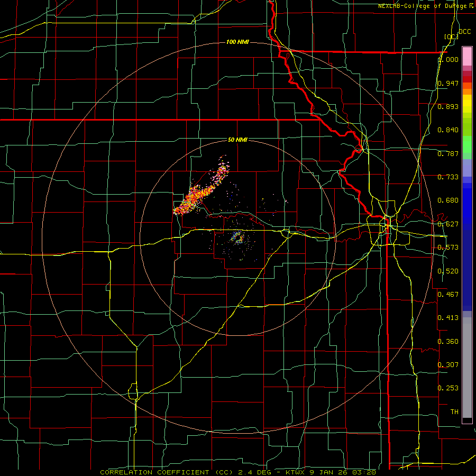The width and height of the screenshot is (476, 476).
Task: Click the small multicolor echo cluster near radar center
Action: [237, 239]
